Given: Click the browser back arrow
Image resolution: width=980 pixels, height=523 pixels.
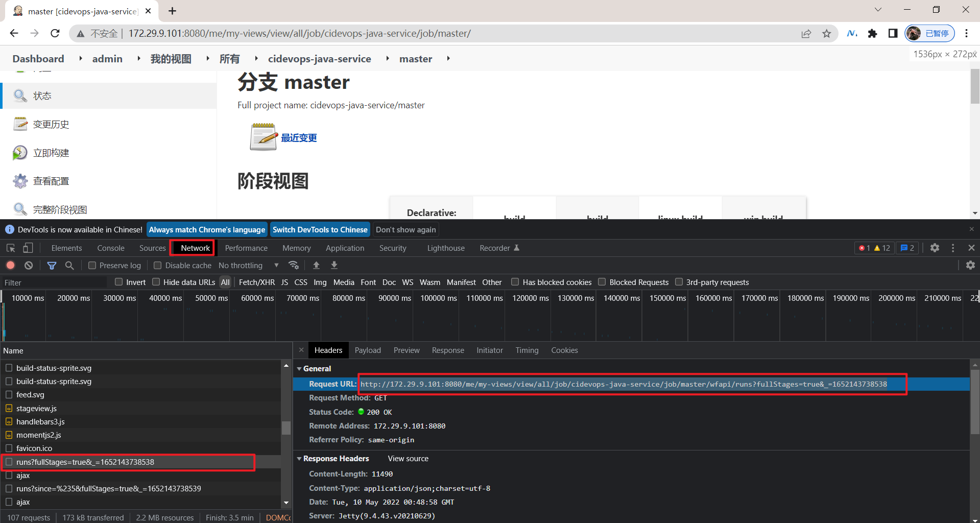Looking at the screenshot, I should 14,33.
